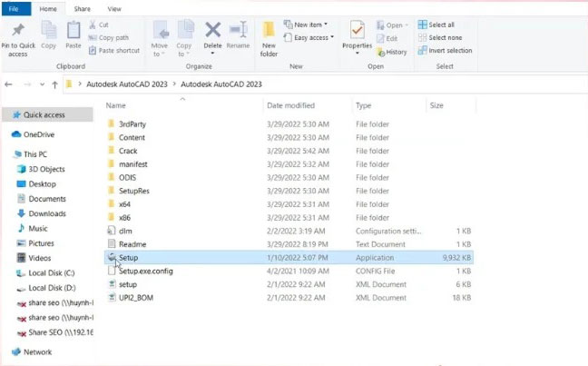Sort by the Name column header
The height and width of the screenshot is (366, 588).
pyautogui.click(x=115, y=105)
